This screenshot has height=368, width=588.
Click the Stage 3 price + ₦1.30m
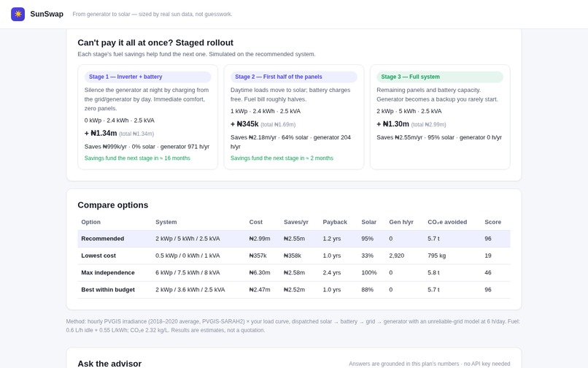pos(392,124)
